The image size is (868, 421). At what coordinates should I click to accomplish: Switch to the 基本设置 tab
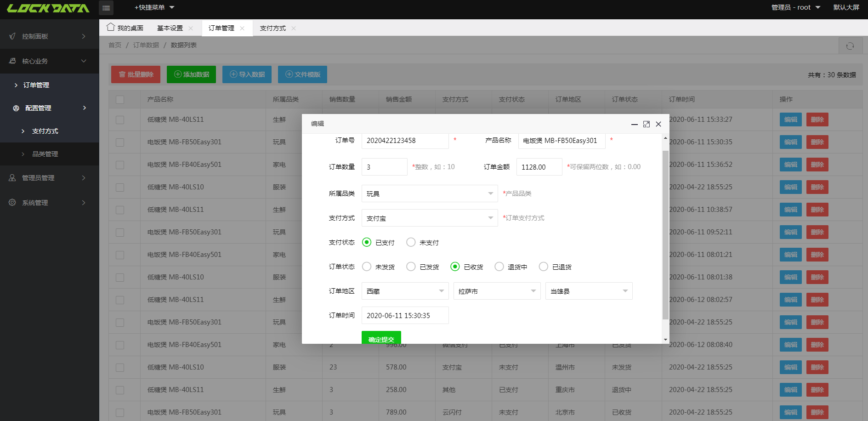pyautogui.click(x=170, y=28)
